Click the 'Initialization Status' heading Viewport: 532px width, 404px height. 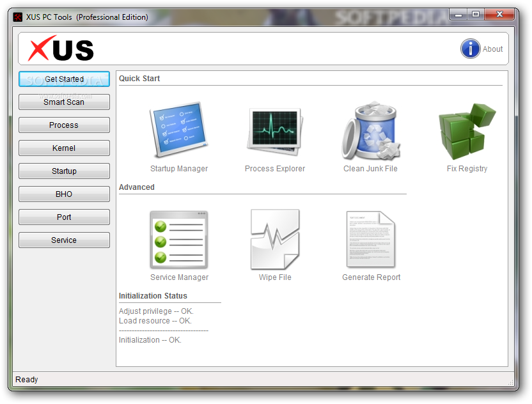pos(153,296)
